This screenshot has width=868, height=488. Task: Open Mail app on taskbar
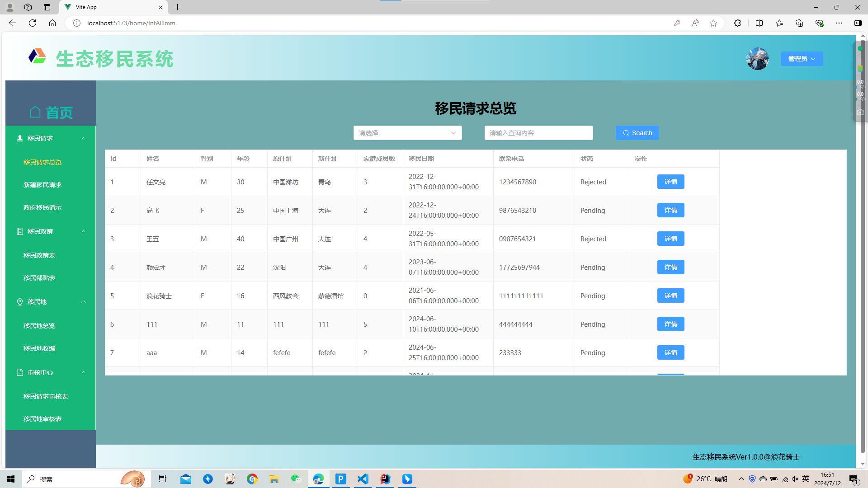[186, 479]
